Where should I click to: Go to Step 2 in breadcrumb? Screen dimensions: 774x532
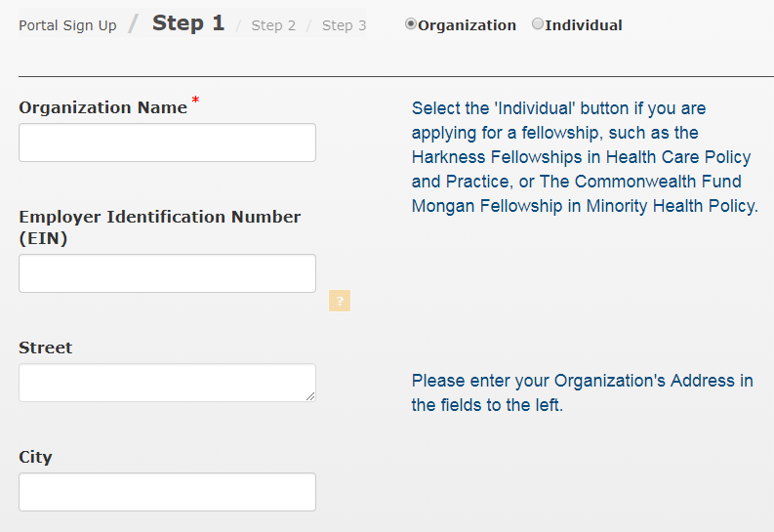(273, 25)
